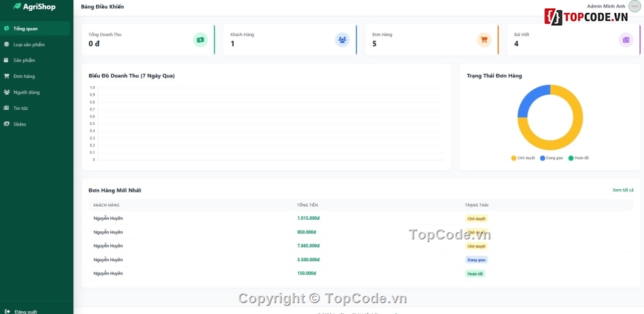Open Tin tức in the sidebar
The image size is (644, 314).
click(x=35, y=108)
